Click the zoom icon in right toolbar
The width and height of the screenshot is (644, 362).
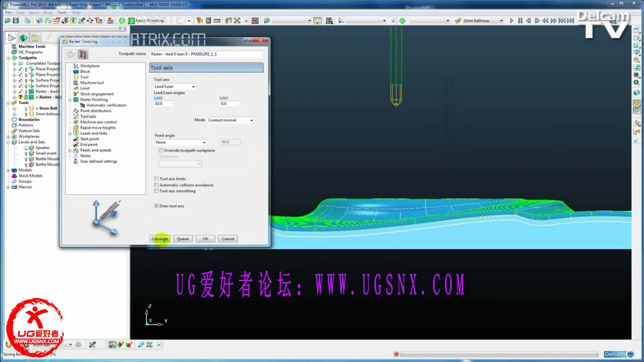(636, 60)
